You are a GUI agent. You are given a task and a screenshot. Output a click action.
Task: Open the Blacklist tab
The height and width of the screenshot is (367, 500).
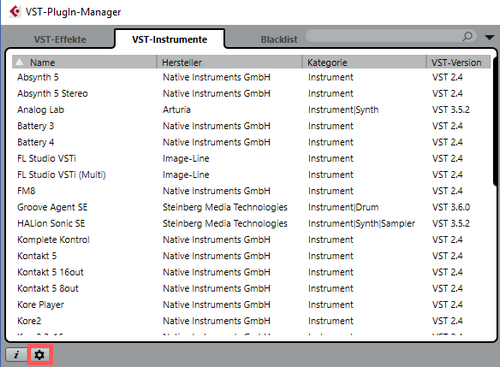(x=279, y=39)
